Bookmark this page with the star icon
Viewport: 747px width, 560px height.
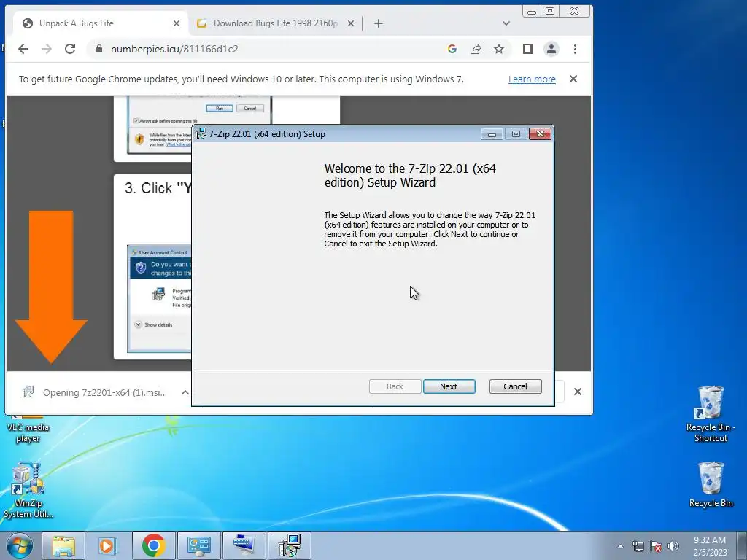(x=499, y=49)
